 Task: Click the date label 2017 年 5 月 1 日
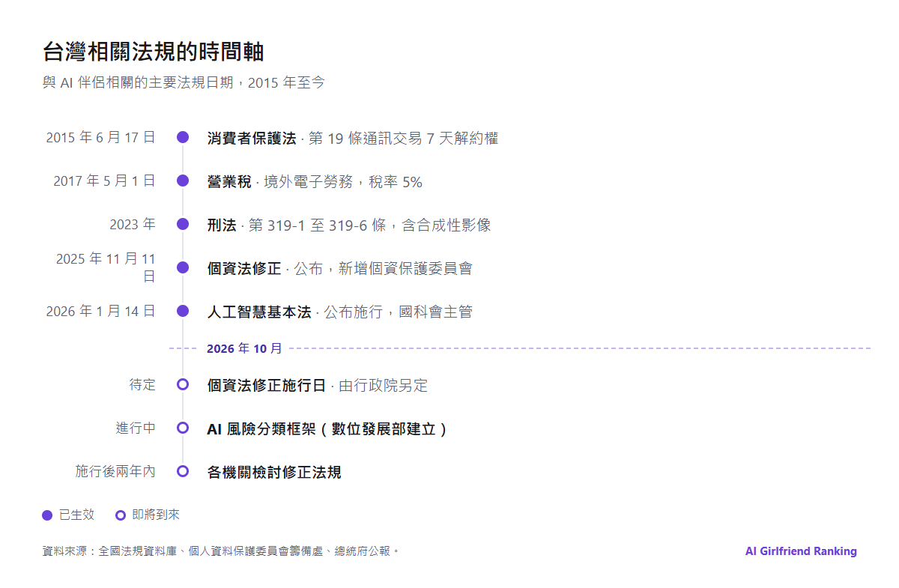pos(105,181)
